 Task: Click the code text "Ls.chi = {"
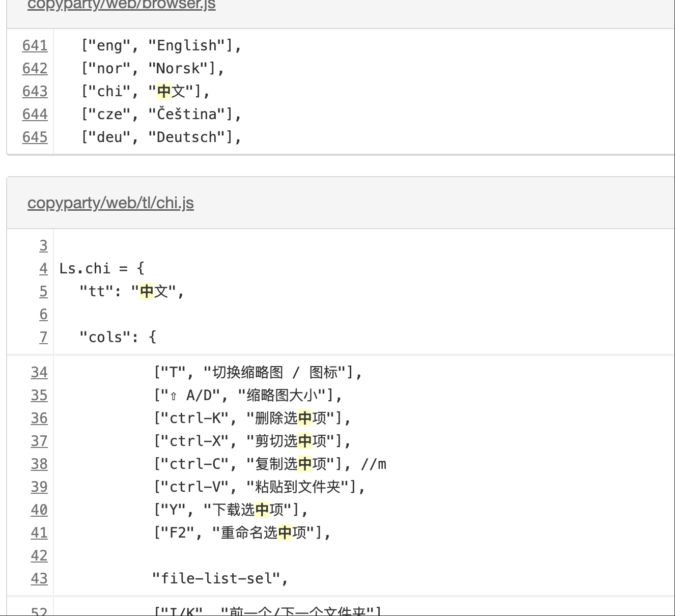coord(102,268)
